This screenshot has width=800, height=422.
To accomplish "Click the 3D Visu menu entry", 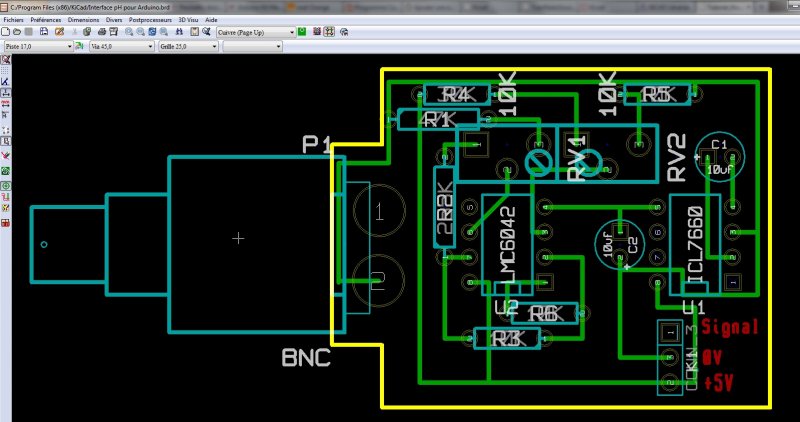I will point(188,20).
